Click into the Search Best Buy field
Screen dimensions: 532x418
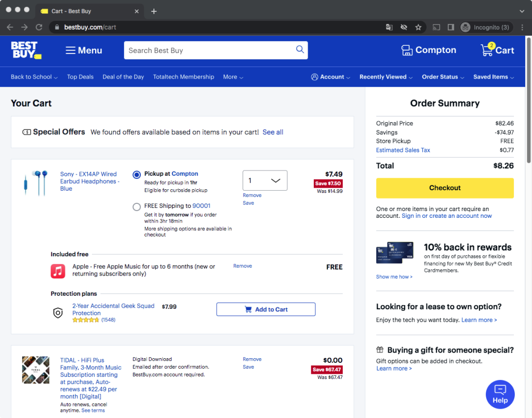[208, 50]
